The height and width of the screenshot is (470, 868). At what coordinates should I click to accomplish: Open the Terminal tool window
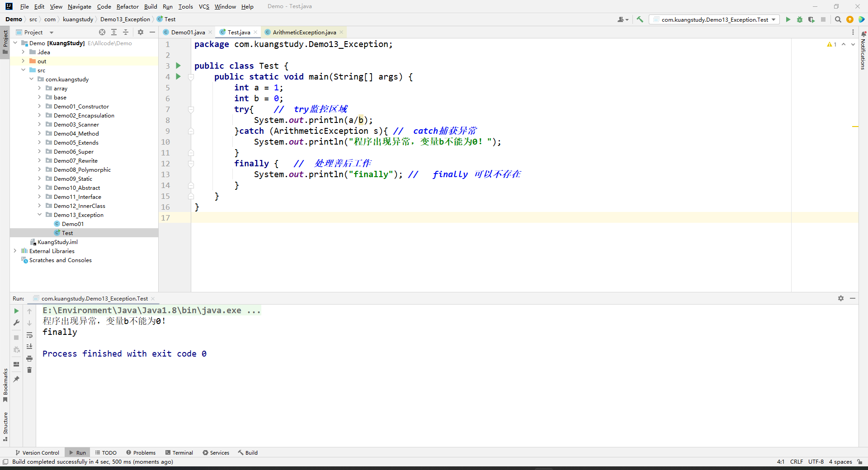[x=179, y=452]
